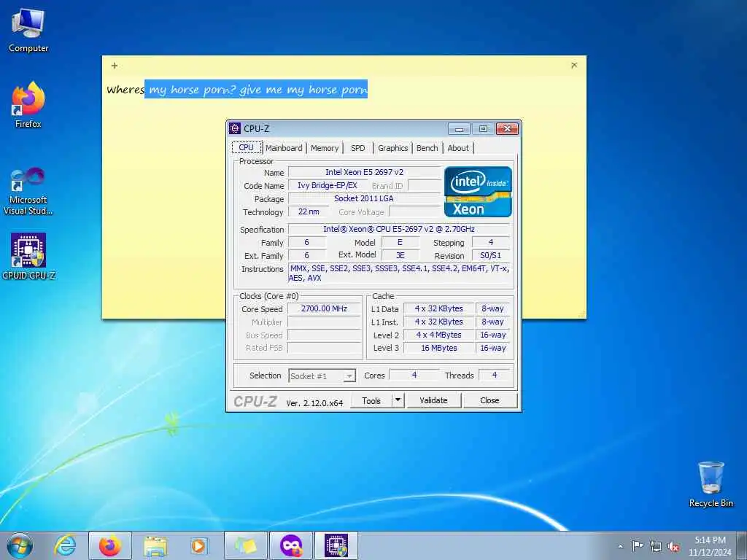Click the Close button in CPU-Z
The image size is (747, 560).
(489, 400)
